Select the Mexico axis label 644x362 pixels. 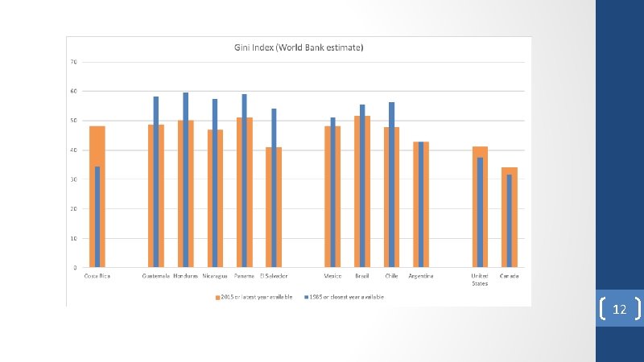pyautogui.click(x=332, y=276)
